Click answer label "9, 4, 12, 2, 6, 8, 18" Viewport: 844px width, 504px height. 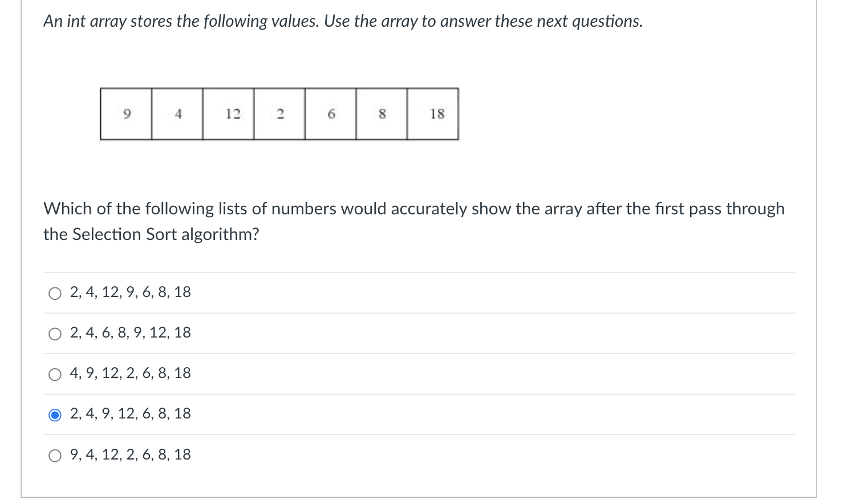coord(130,455)
